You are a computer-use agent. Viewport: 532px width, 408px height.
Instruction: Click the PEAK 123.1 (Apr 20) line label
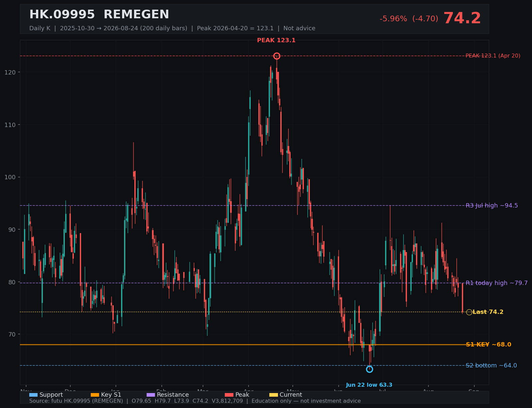(x=493, y=56)
